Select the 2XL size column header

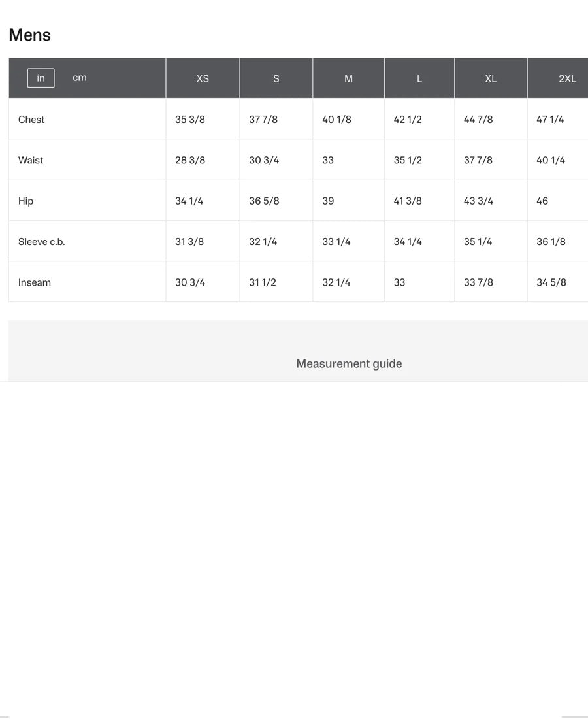(x=566, y=78)
